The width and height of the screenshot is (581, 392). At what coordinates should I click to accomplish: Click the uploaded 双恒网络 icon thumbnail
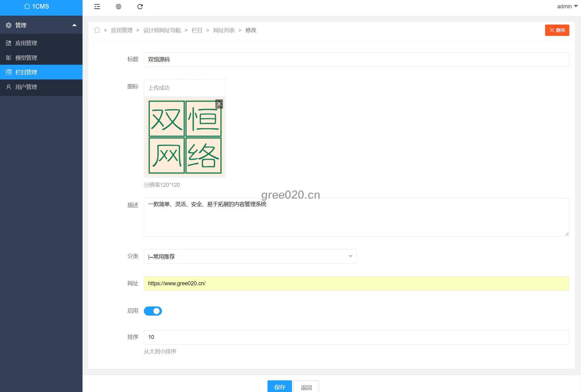(185, 137)
